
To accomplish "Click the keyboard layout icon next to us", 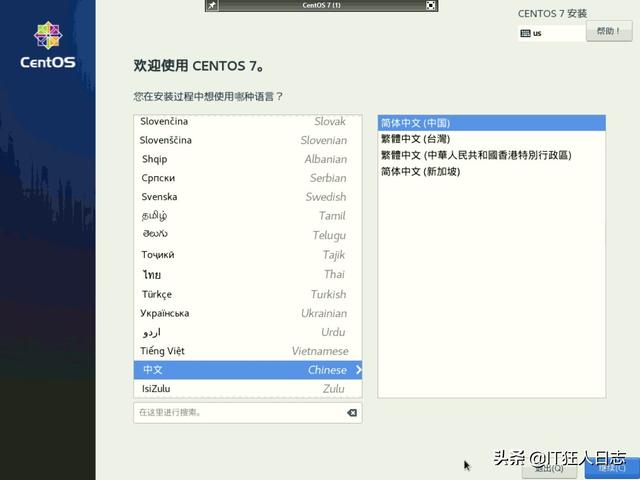I will 526,33.
